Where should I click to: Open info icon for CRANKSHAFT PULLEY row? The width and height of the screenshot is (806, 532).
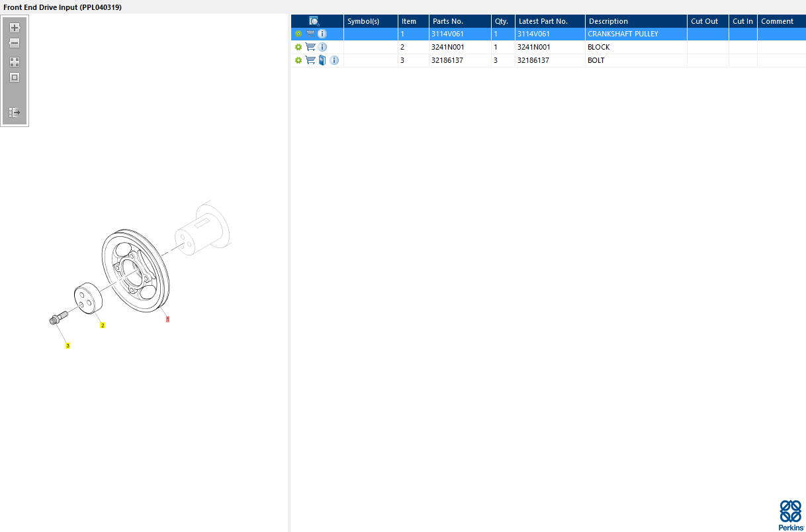click(322, 34)
